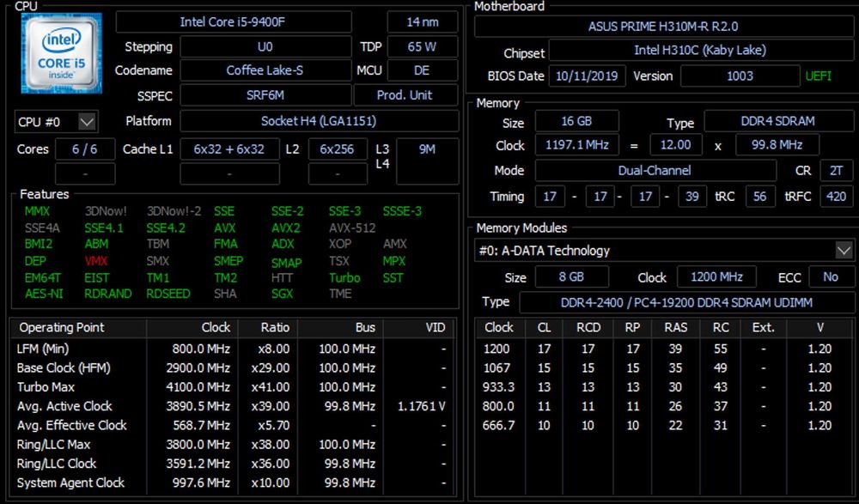
Task: Click the module Size value 8 GB
Action: [x=571, y=276]
